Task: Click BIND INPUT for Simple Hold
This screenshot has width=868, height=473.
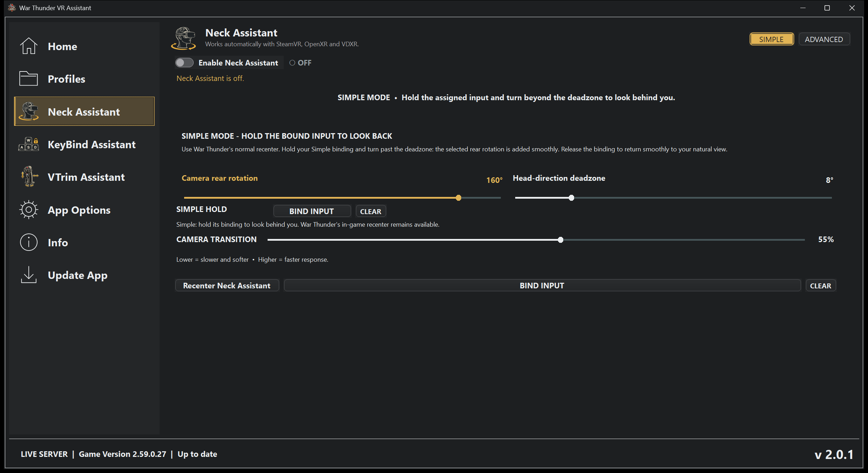Action: point(312,211)
